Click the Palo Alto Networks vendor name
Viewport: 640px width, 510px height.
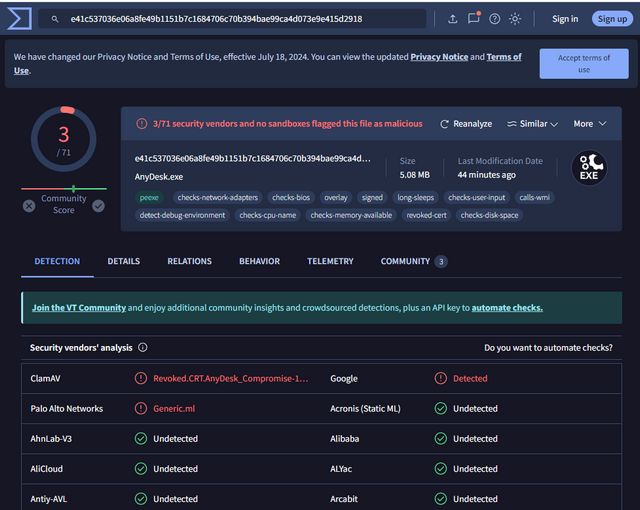point(67,408)
